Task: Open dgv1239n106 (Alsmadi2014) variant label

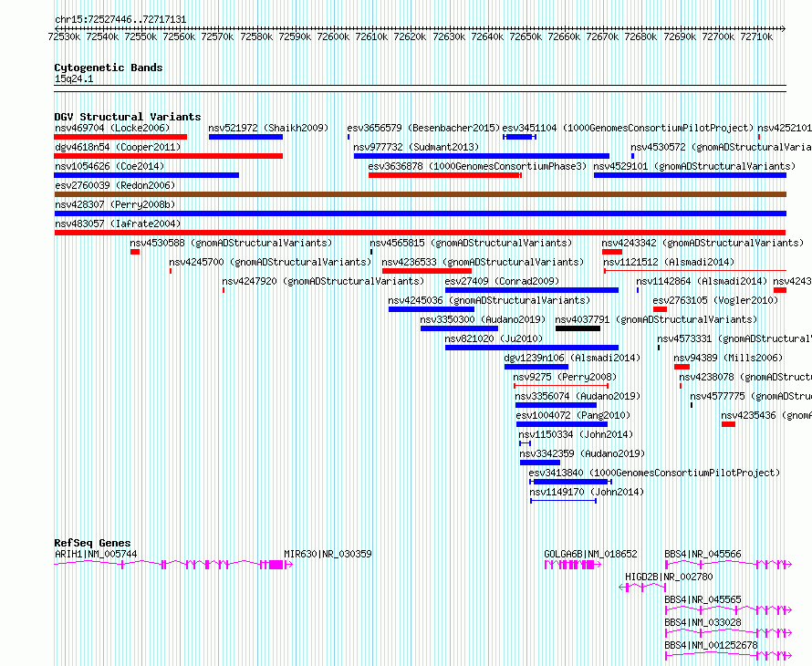Action: (x=572, y=358)
